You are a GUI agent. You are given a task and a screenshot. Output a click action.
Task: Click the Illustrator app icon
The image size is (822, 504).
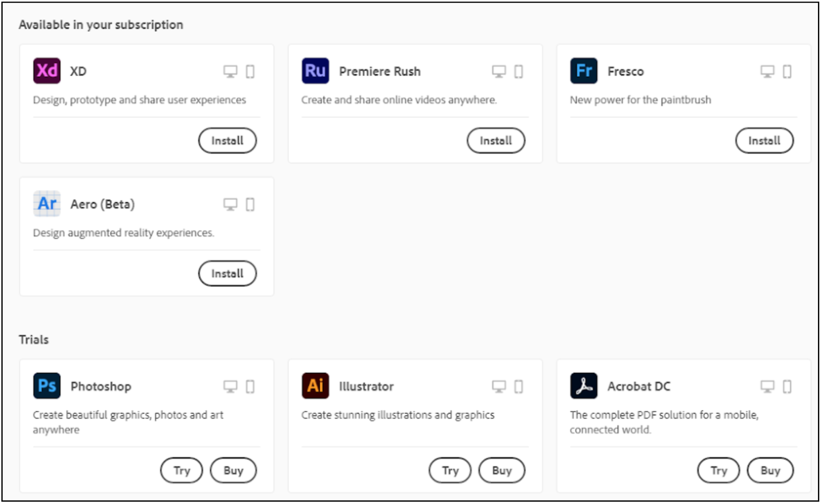pyautogui.click(x=315, y=386)
